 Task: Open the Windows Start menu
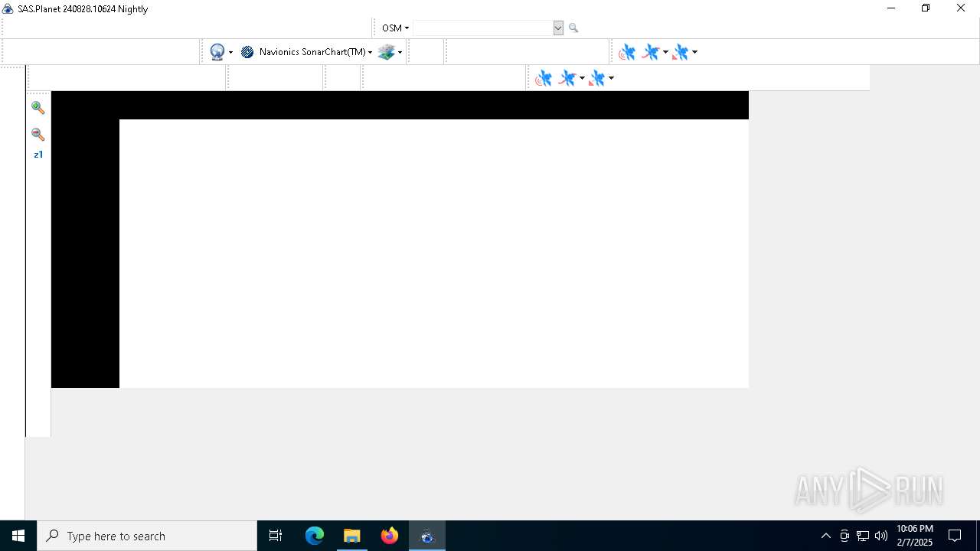click(18, 536)
